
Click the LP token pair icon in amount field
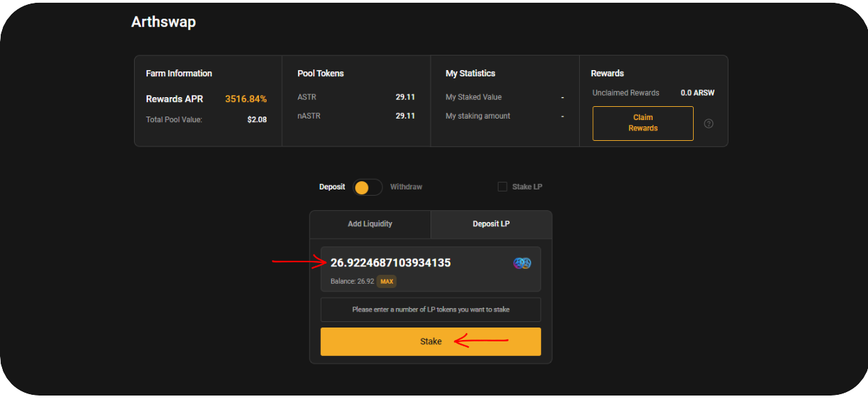coord(522,263)
